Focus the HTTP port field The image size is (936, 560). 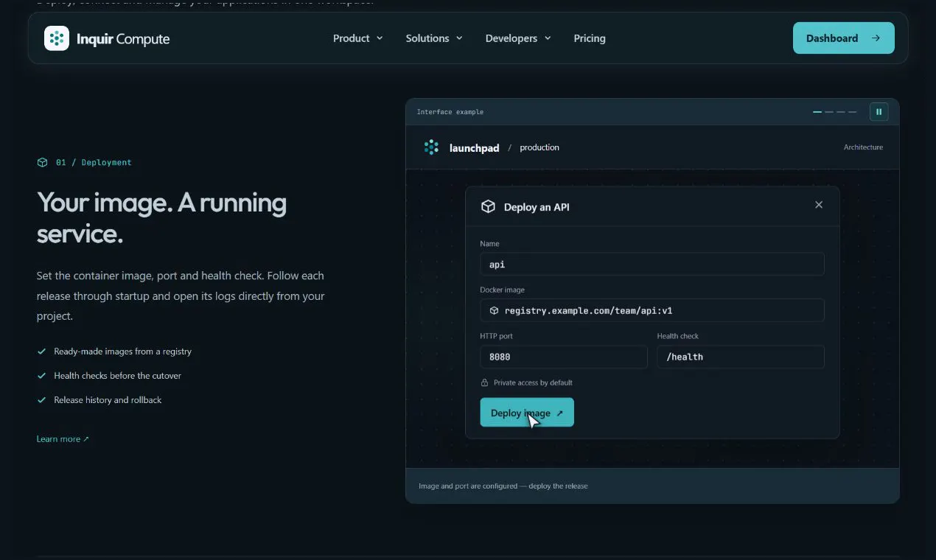[x=564, y=357]
